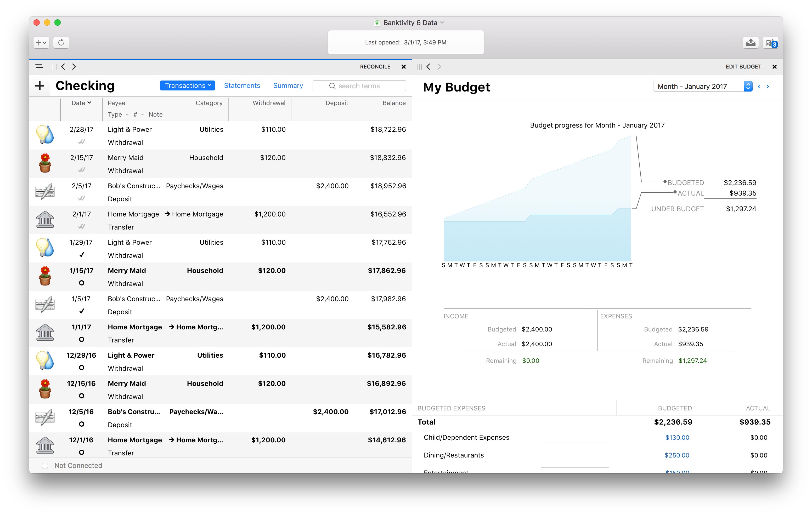Click the refresh button in the toolbar

point(61,42)
